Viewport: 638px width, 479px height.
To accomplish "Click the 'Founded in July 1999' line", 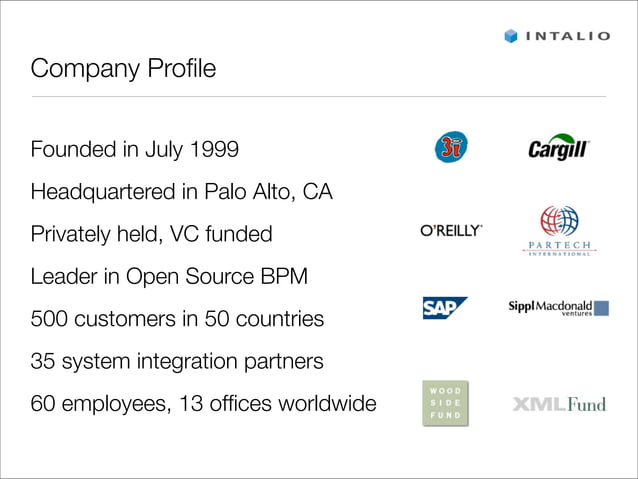I will coord(135,150).
